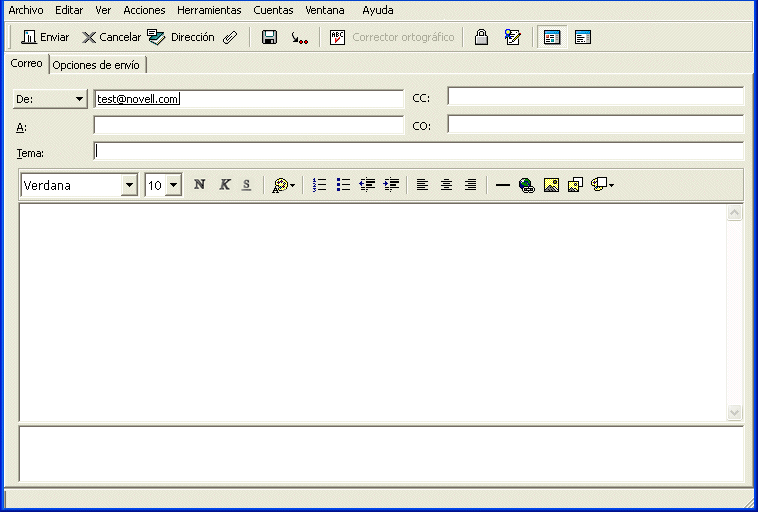Toggle bold N formatting
The height and width of the screenshot is (512, 758).
coord(199,185)
